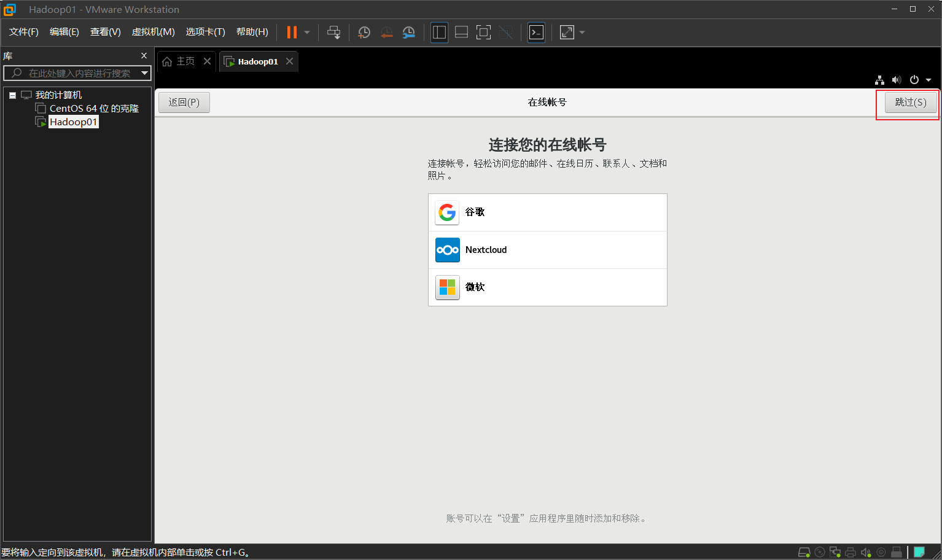Open the 帮助(H) menu
Screen dimensions: 942x560
click(x=252, y=32)
